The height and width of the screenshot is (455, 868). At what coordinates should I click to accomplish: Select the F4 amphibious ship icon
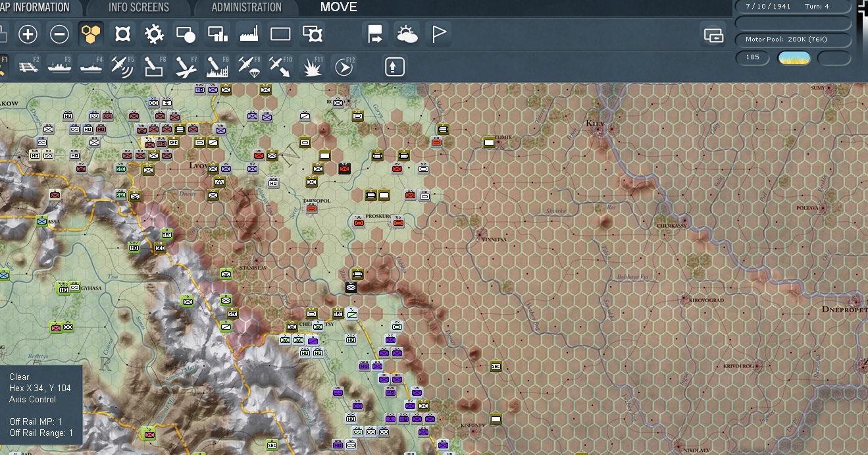tap(91, 67)
